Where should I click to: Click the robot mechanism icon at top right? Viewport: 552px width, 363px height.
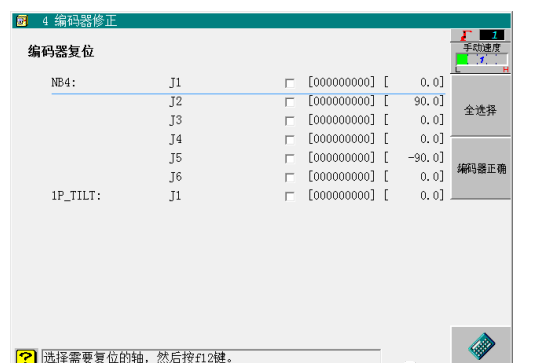pos(466,35)
